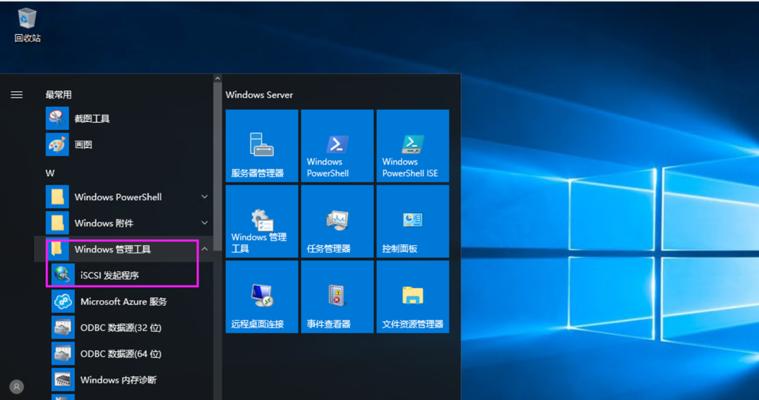Open Microsoft Azure 服务
The image size is (759, 400).
tap(131, 301)
